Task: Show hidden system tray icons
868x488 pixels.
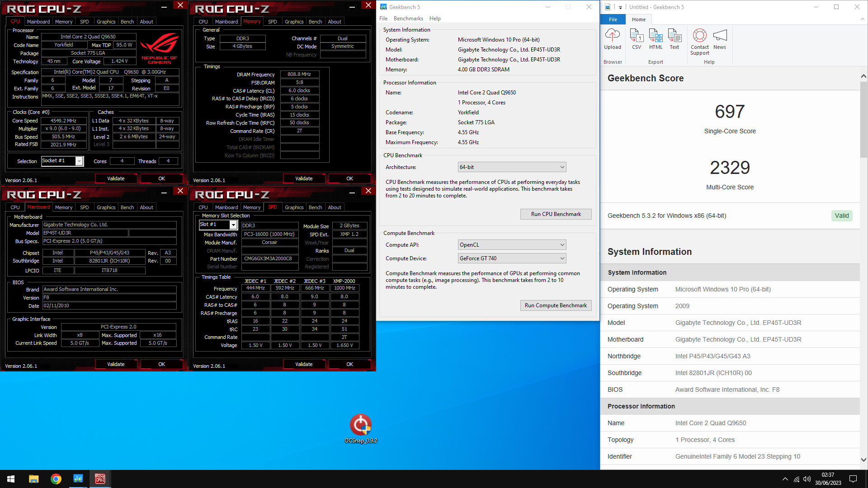Action: pos(785,479)
